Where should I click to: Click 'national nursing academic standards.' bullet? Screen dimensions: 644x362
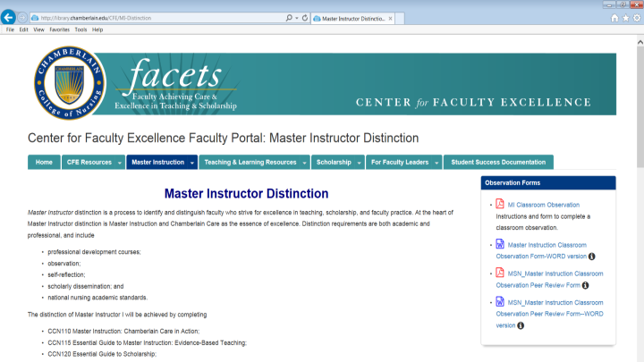pos(97,297)
